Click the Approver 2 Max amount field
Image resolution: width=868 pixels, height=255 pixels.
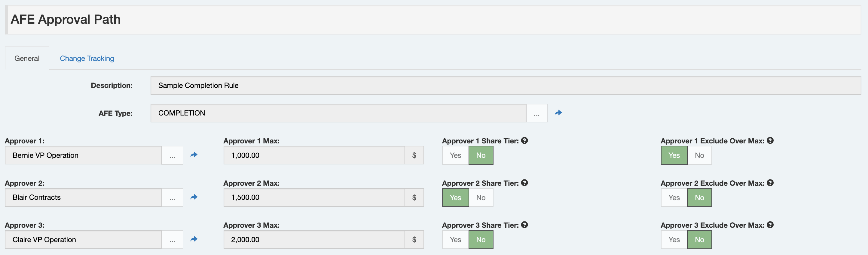tap(314, 197)
